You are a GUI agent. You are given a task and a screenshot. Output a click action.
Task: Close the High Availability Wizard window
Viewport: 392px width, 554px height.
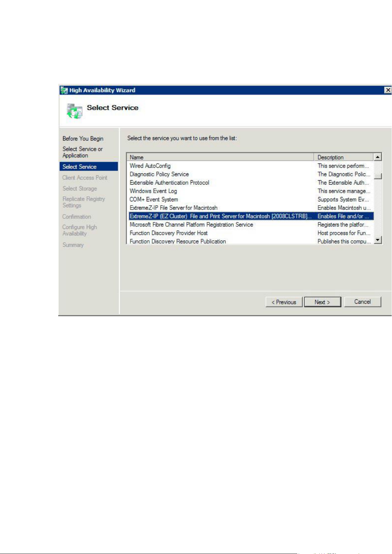(x=388, y=90)
